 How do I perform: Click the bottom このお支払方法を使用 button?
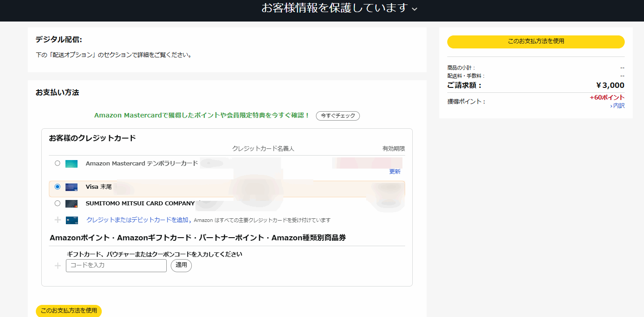click(x=69, y=310)
